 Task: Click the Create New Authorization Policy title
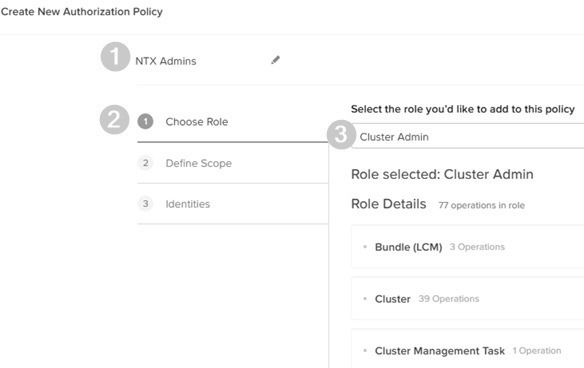82,12
